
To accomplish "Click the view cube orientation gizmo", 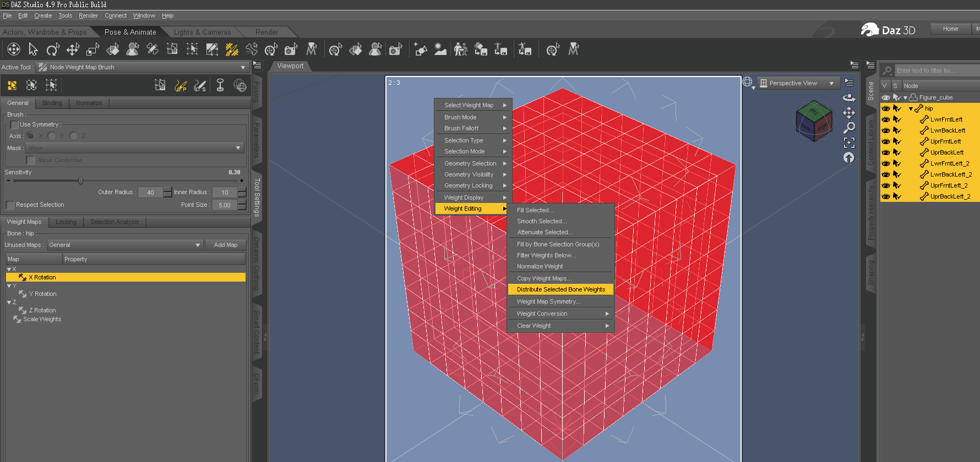I will tap(814, 120).
